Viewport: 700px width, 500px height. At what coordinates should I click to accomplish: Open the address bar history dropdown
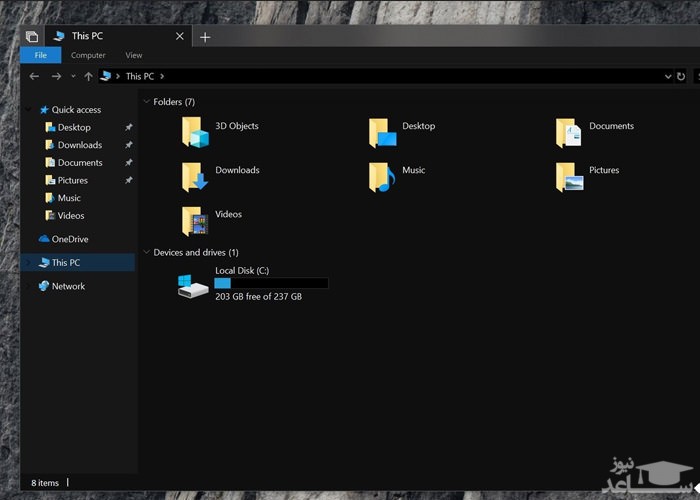click(668, 76)
